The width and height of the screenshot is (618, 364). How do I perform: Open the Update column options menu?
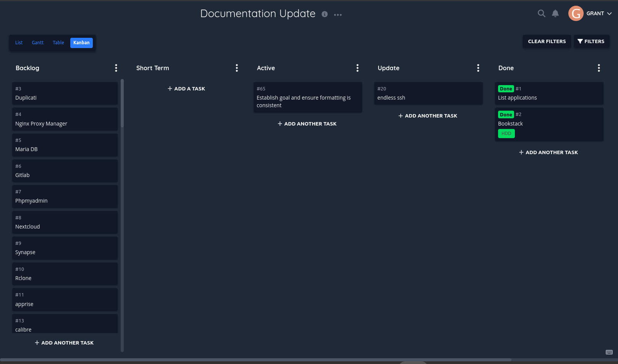point(478,68)
